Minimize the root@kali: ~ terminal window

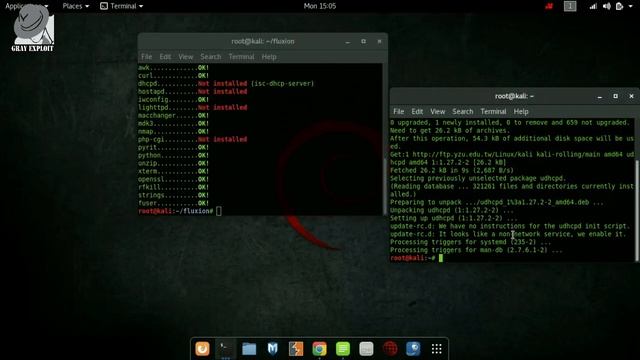click(600, 96)
